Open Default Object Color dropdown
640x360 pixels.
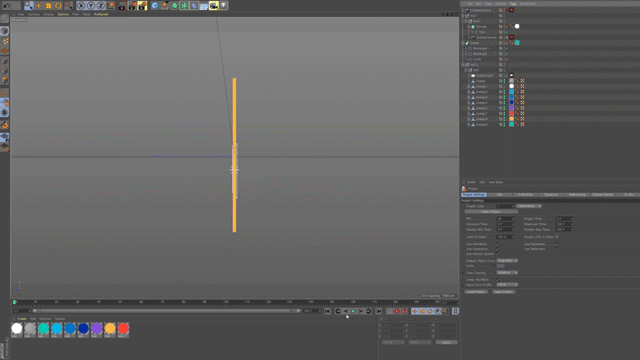pos(507,261)
